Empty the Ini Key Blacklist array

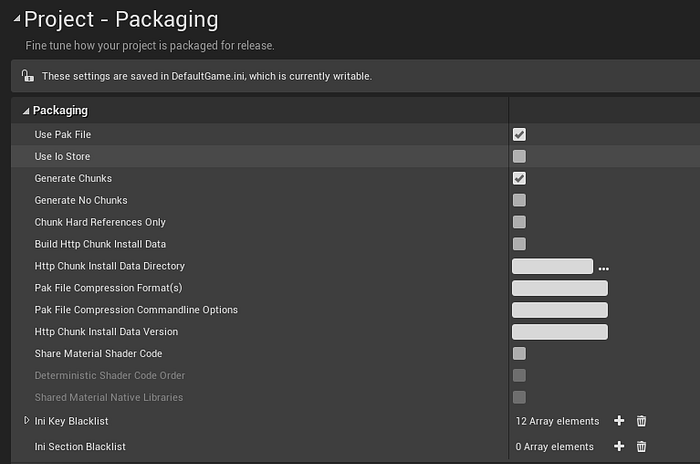pos(642,421)
